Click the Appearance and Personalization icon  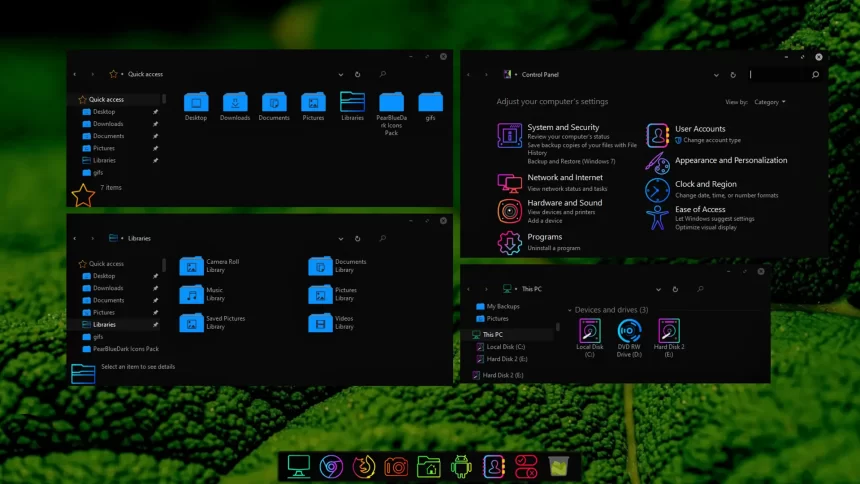pos(657,163)
